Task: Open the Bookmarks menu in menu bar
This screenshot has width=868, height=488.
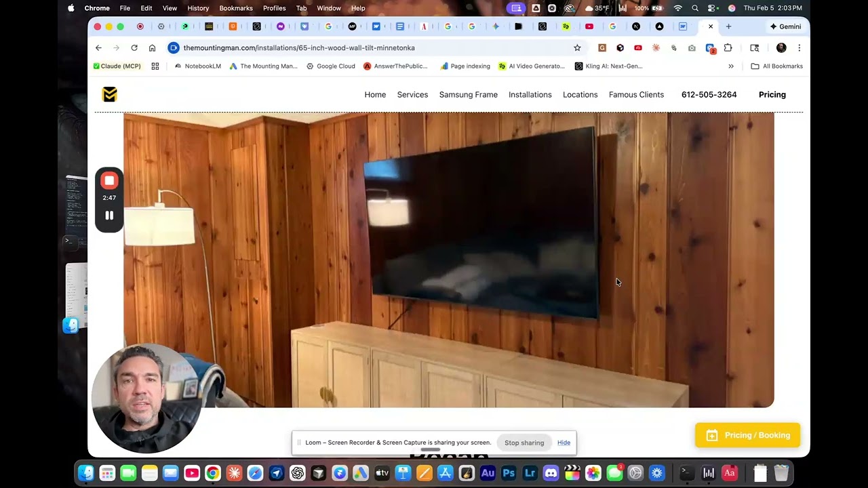Action: tap(236, 8)
